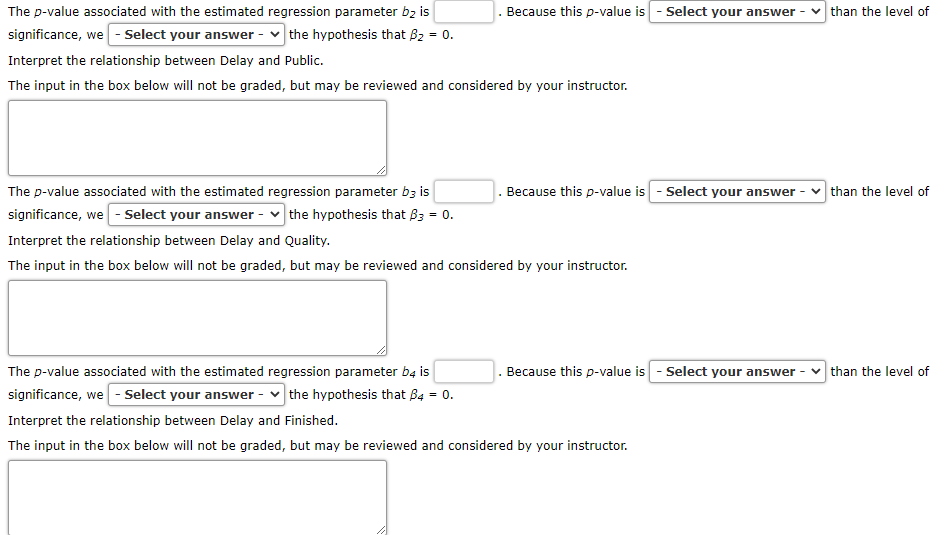Image resolution: width=952 pixels, height=535 pixels.
Task: Click the 'Interpret the relationship between Delay and Public' text
Action: 165,61
